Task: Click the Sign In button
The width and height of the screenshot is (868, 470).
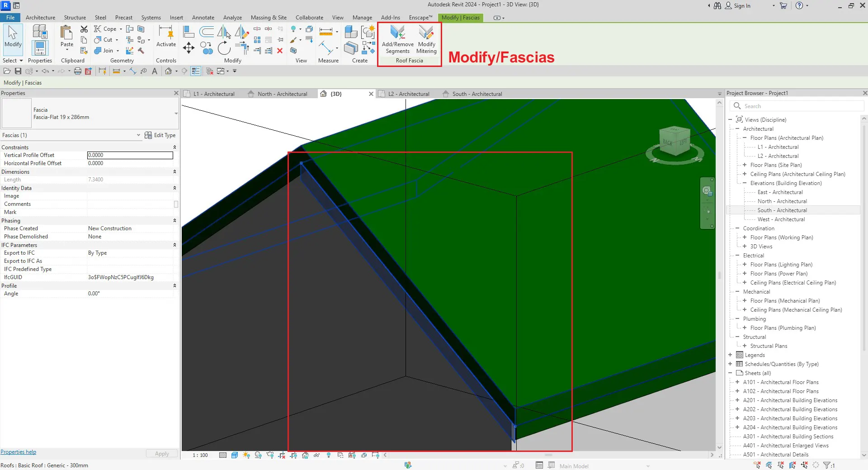Action: click(738, 6)
